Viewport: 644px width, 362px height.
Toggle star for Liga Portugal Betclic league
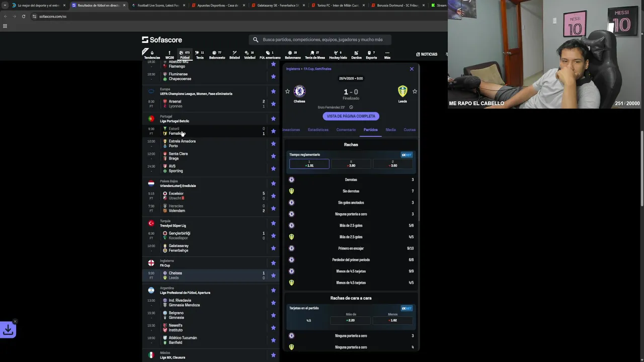click(273, 119)
